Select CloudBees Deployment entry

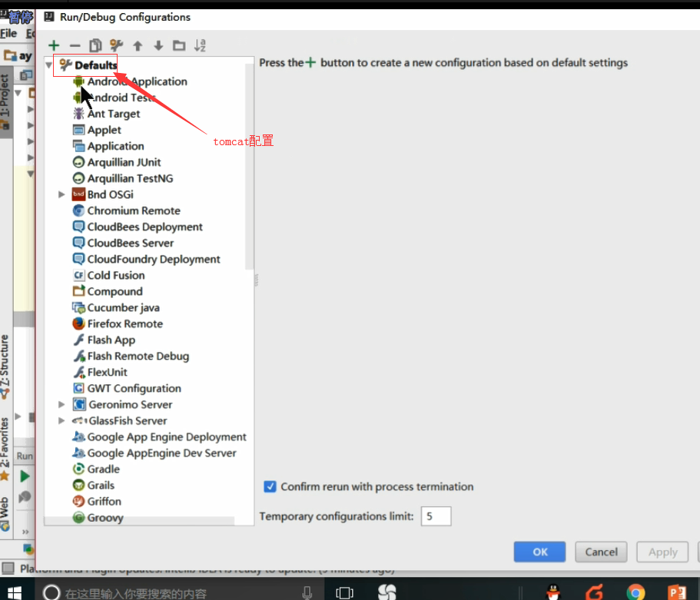click(x=145, y=227)
